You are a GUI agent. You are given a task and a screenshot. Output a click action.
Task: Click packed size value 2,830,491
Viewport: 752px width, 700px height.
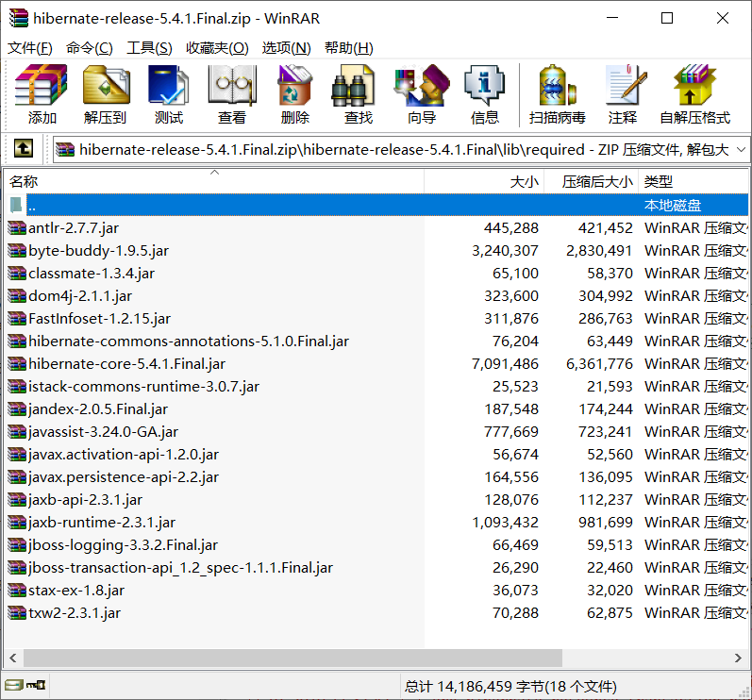[599, 250]
